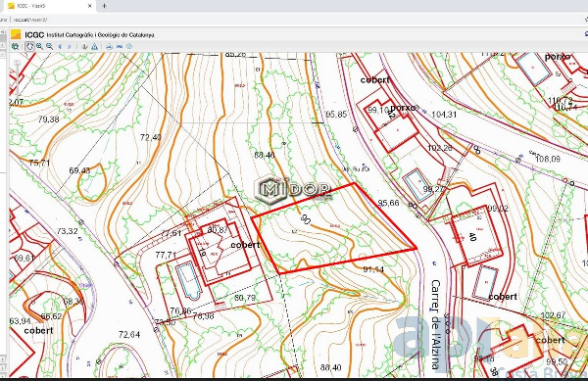Click Carrer de l'Alzina street label

[435, 323]
